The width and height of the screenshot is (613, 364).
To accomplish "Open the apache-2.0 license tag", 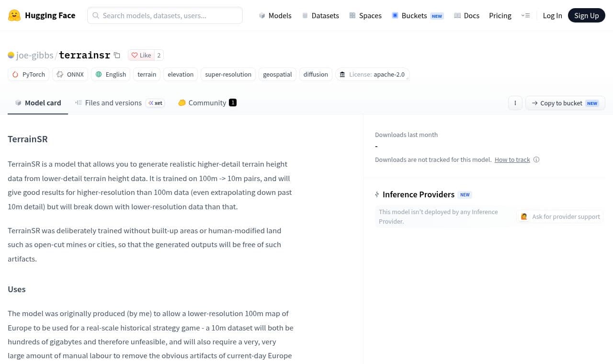I will click(x=372, y=74).
